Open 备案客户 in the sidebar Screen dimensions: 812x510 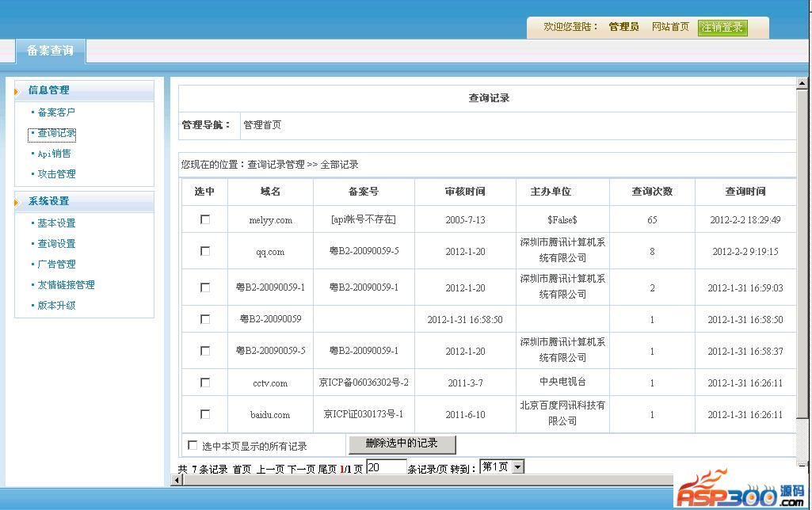tap(56, 112)
